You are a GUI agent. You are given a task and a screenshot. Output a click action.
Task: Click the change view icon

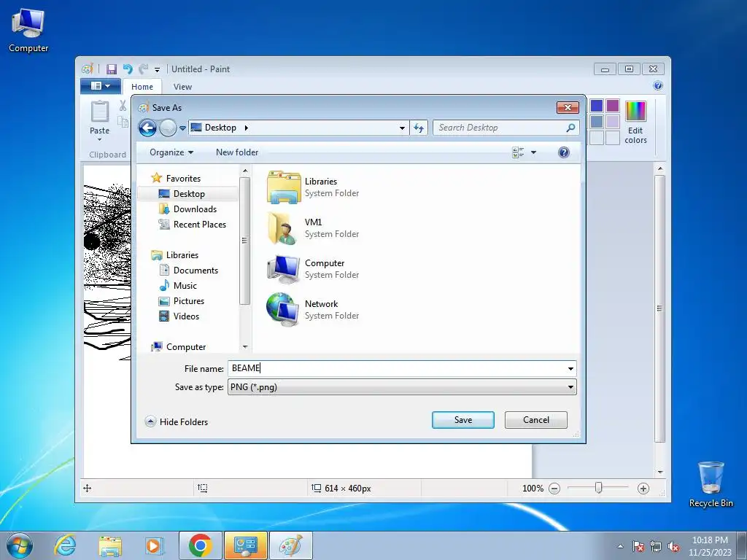(x=518, y=152)
